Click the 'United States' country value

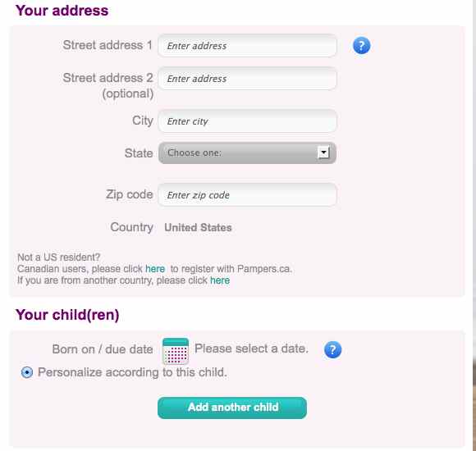[198, 227]
